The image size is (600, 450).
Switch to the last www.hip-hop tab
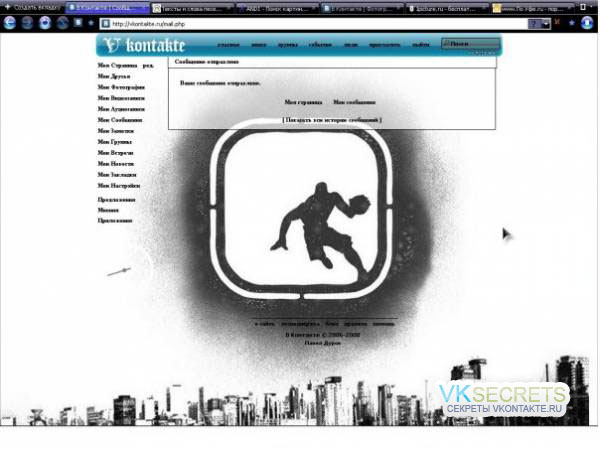pos(532,8)
